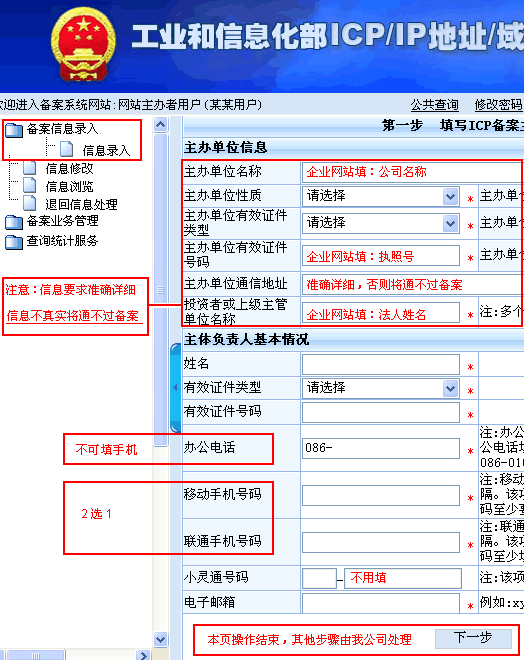Click the 信息修改 document icon
524x660 pixels.
29,168
